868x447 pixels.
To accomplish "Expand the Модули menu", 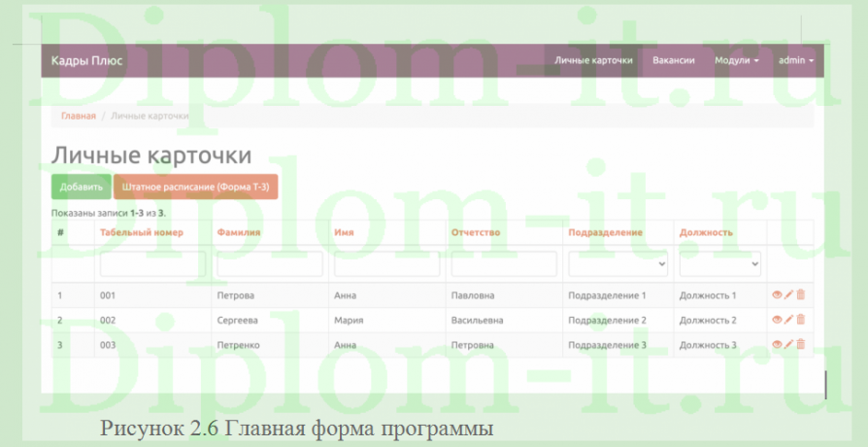I will tap(736, 60).
